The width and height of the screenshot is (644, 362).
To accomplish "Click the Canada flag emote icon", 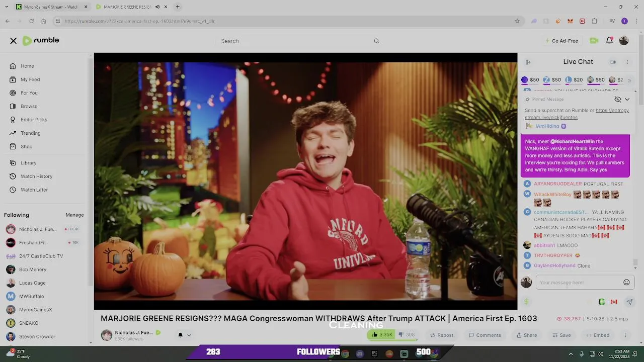I will tap(614, 302).
